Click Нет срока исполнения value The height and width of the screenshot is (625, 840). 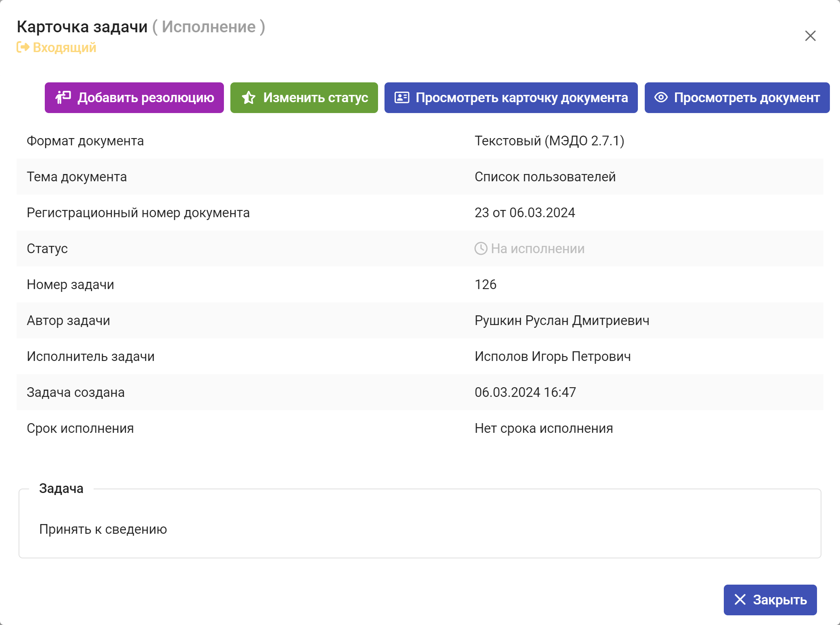coord(543,428)
